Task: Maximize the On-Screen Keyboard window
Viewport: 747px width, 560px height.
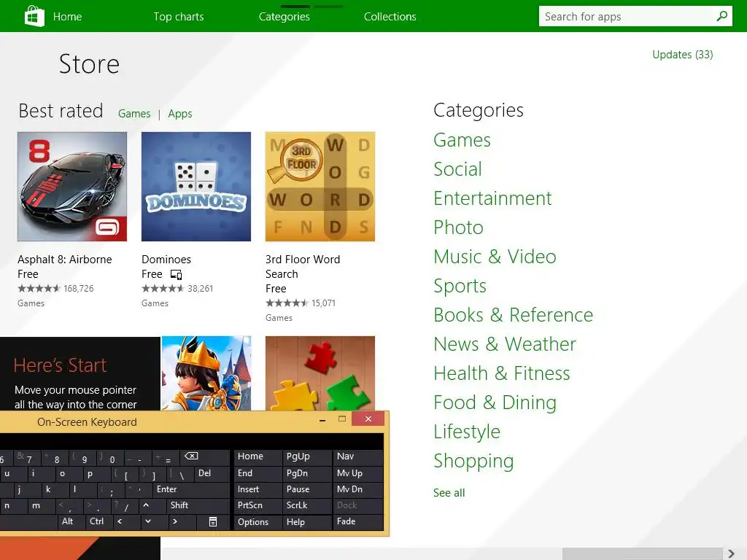Action: 342,419
